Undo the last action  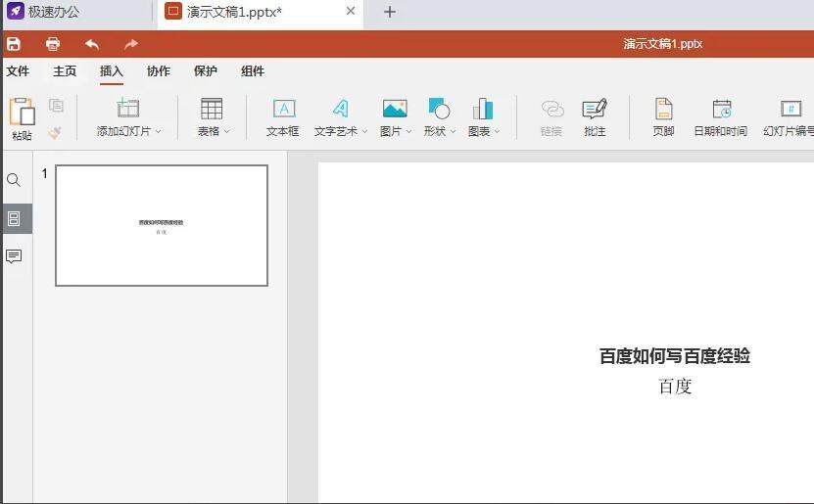pyautogui.click(x=92, y=44)
